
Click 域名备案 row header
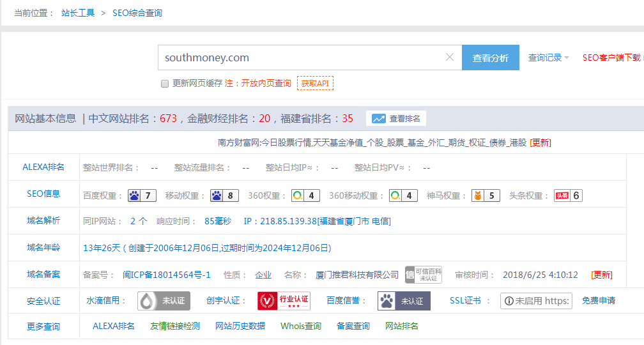[x=43, y=274]
